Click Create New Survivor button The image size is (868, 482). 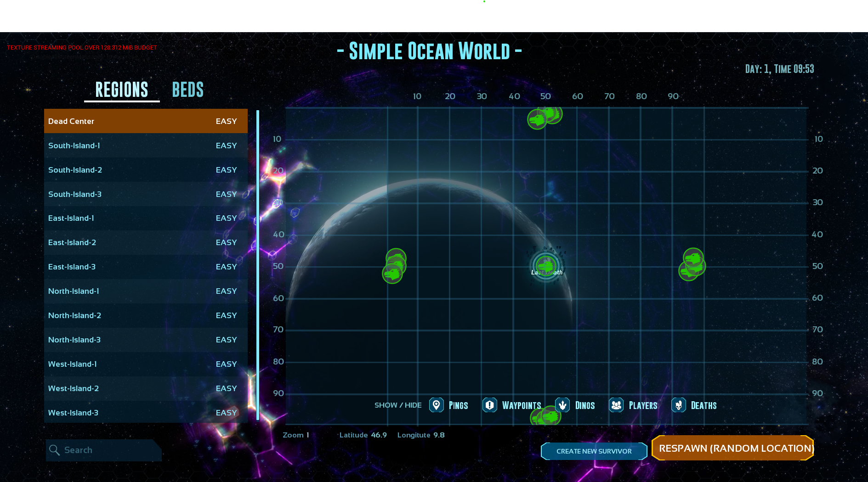594,451
